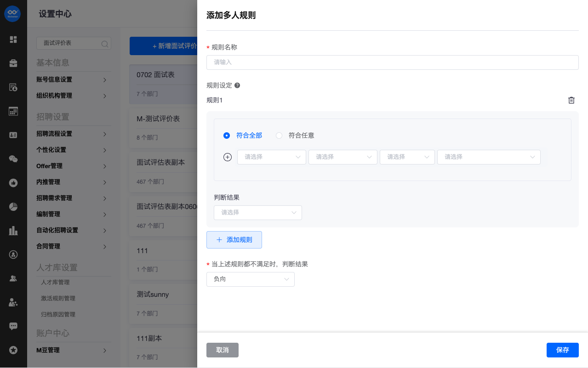Click the search magnifier in settings search box
This screenshot has height=368, width=588.
pos(104,44)
